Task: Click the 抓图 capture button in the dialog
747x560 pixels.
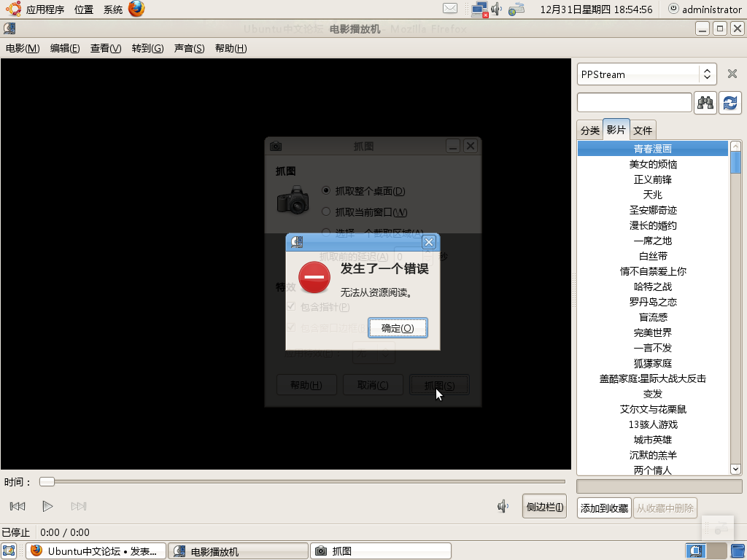Action: click(x=439, y=385)
